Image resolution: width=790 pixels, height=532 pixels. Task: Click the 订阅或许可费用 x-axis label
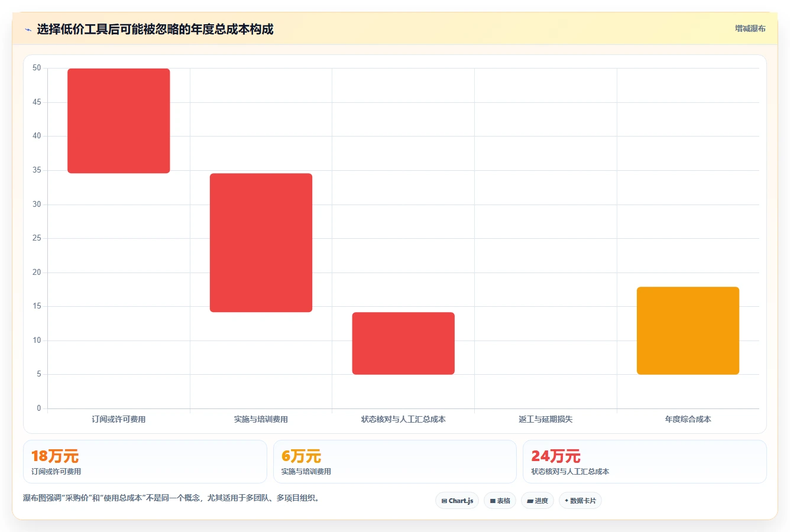(119, 419)
